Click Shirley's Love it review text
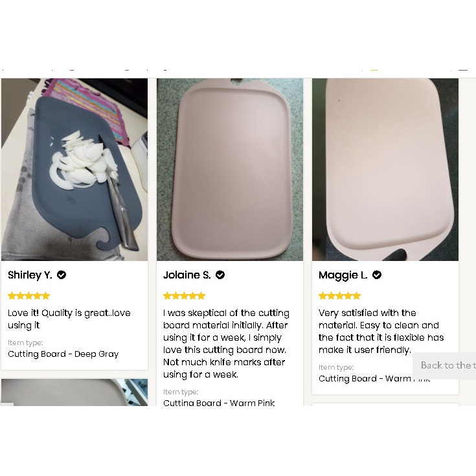The width and height of the screenshot is (476, 476). [69, 319]
